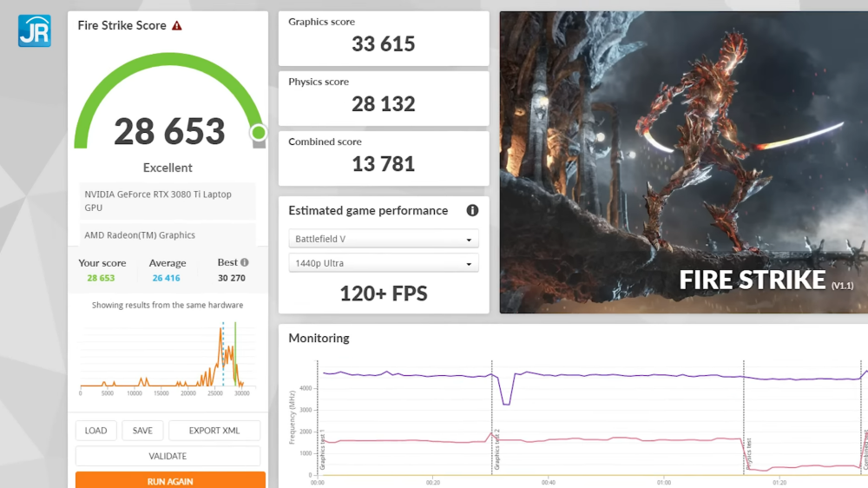Click the orange RUN AGAIN button
Viewport: 868px width, 488px height.
coord(170,481)
